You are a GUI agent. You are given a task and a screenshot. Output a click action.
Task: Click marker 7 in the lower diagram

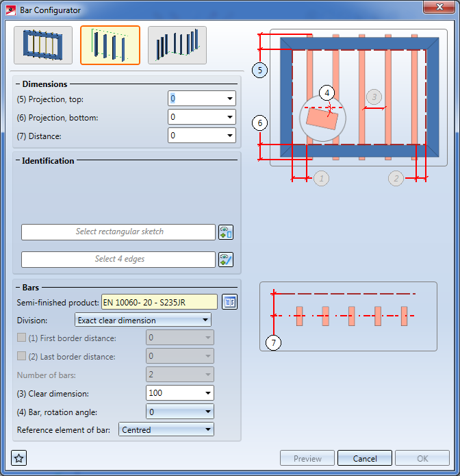click(273, 342)
